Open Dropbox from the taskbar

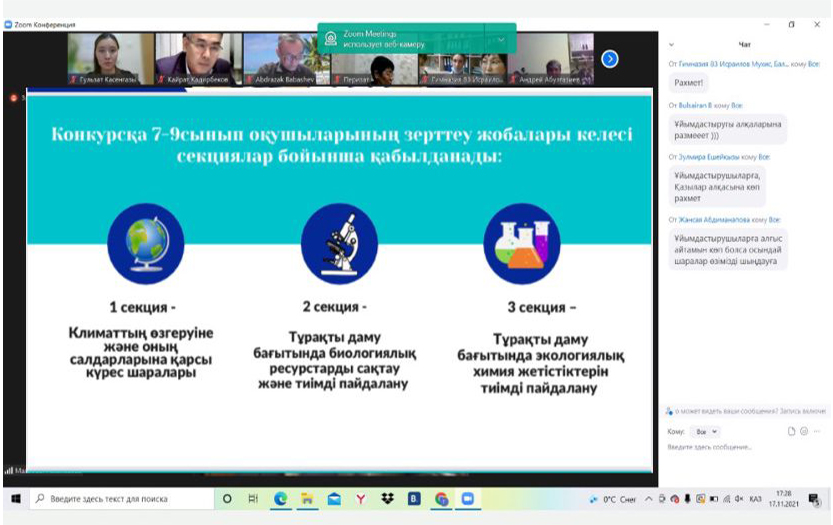(x=387, y=498)
